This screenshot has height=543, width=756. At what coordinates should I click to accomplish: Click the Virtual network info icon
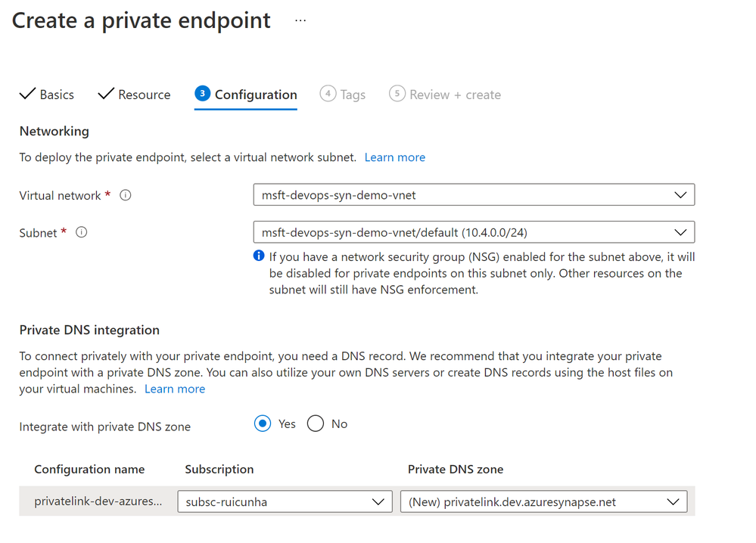tap(126, 195)
